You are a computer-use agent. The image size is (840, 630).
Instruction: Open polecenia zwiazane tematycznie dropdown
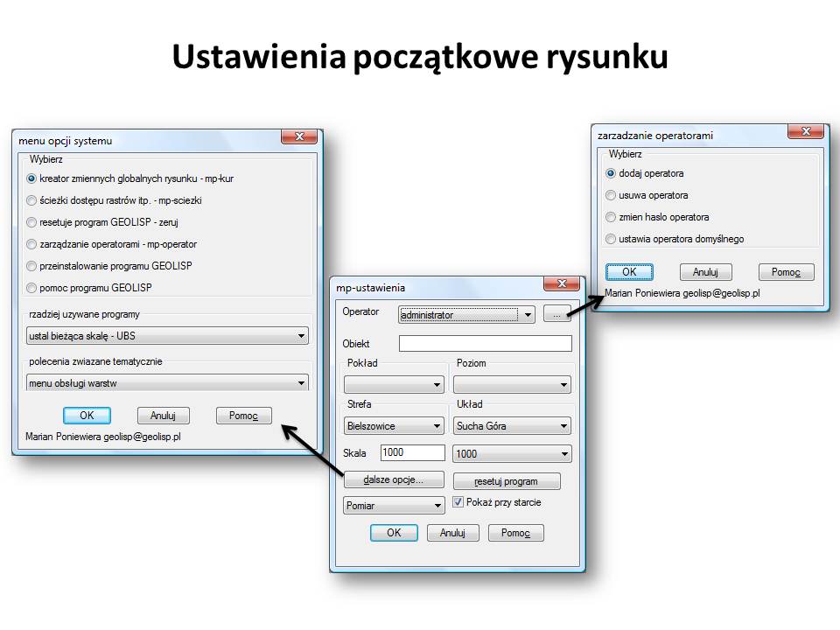167,383
